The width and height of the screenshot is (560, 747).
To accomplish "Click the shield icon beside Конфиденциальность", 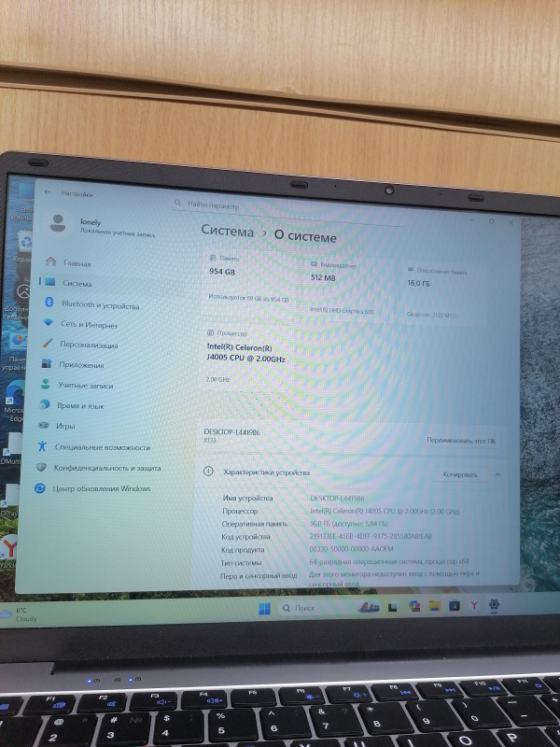I will point(41,467).
